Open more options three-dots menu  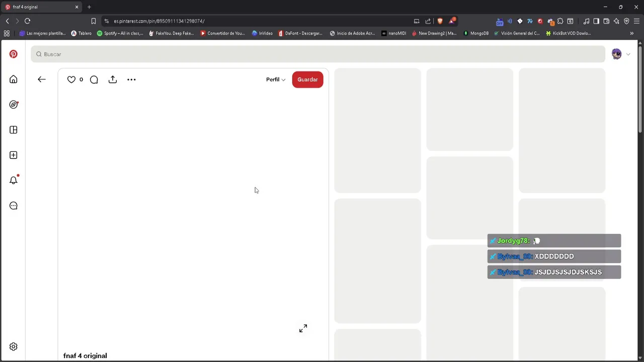[x=131, y=79]
